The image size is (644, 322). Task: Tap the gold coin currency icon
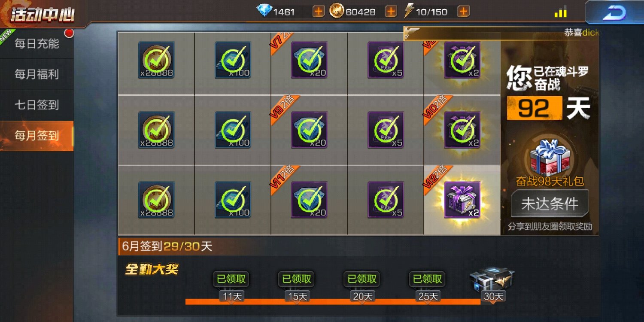click(x=337, y=11)
